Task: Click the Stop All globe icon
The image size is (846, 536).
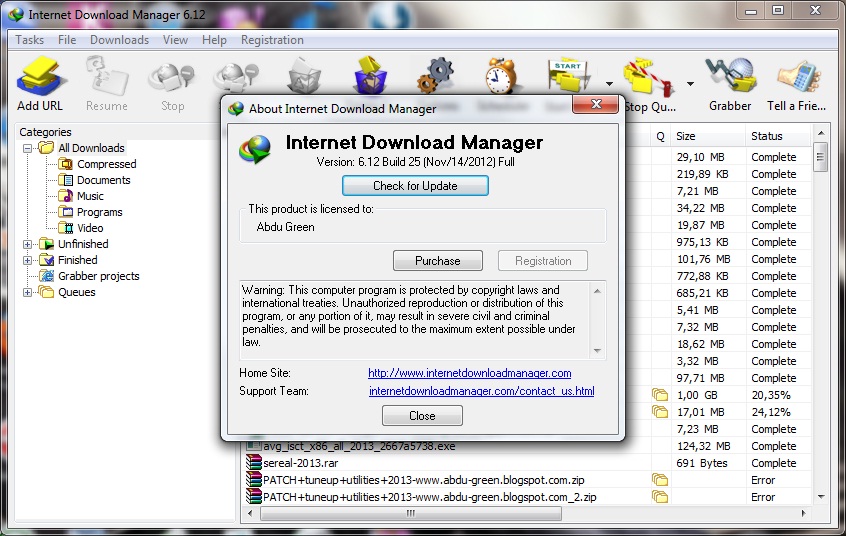Action: point(236,78)
